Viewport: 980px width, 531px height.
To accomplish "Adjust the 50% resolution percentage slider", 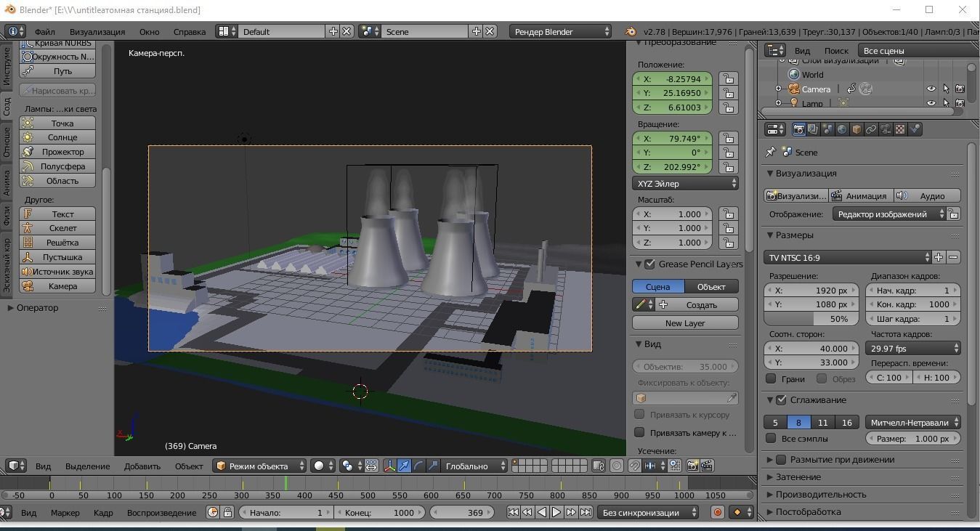I will point(811,319).
